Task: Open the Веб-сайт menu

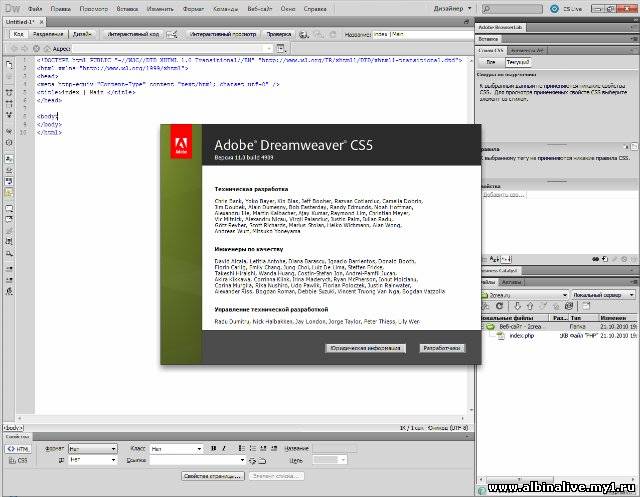Action: click(x=260, y=9)
